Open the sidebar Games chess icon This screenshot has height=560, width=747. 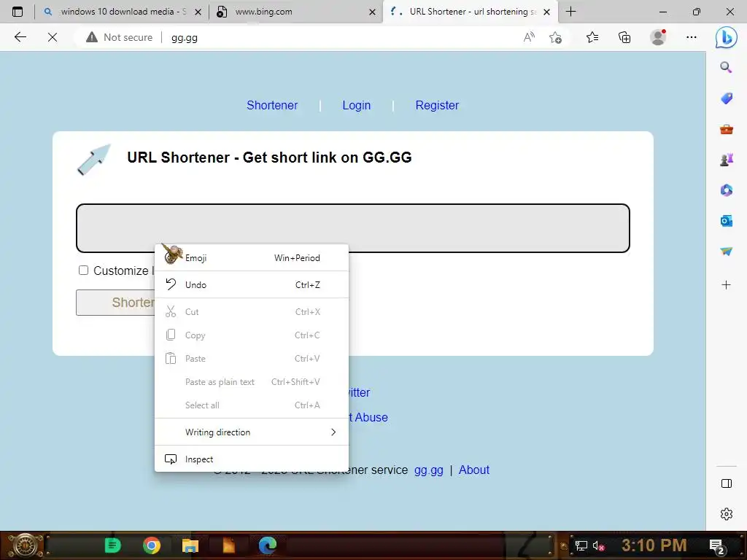[726, 160]
